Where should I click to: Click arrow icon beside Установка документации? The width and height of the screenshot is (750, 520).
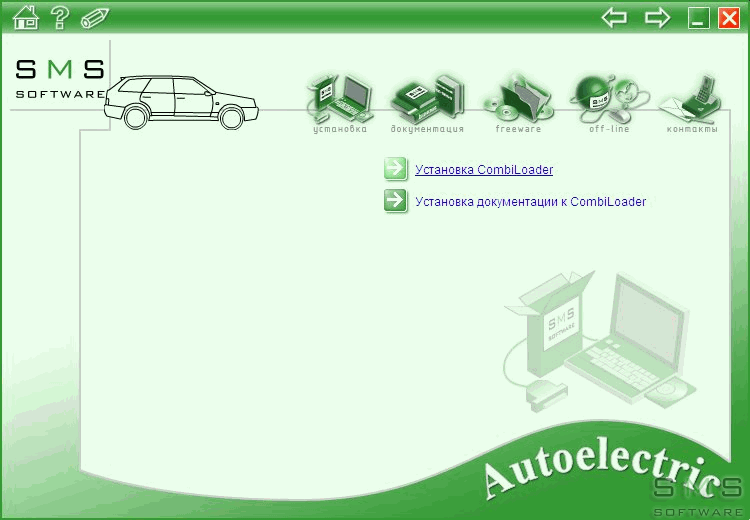[396, 201]
